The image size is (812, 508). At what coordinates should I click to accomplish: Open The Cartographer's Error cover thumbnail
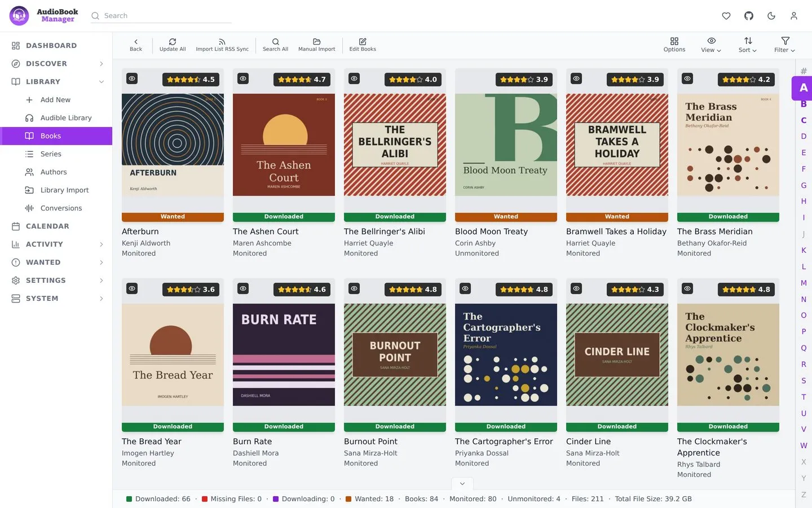click(506, 355)
